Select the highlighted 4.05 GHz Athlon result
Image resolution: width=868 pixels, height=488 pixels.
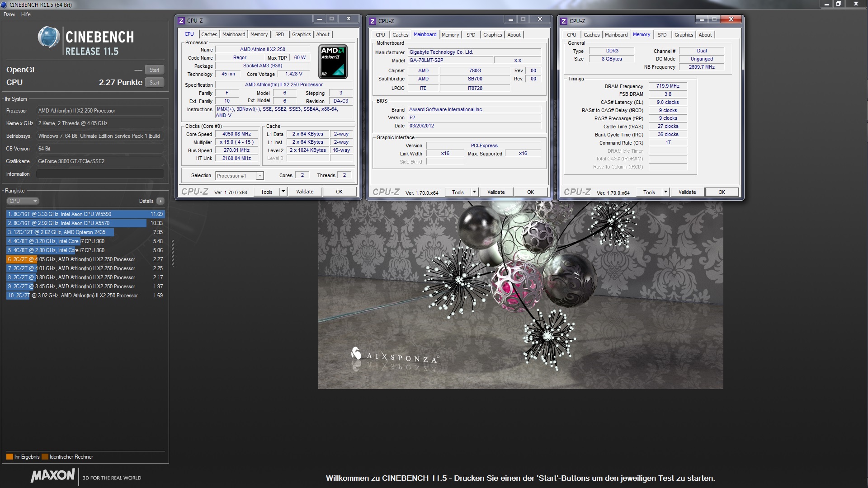pyautogui.click(x=85, y=259)
